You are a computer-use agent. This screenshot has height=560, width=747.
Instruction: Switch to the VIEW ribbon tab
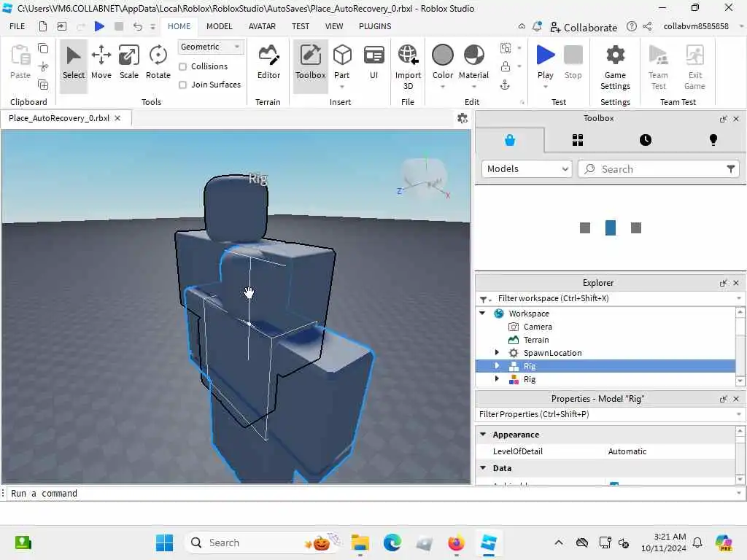click(334, 26)
